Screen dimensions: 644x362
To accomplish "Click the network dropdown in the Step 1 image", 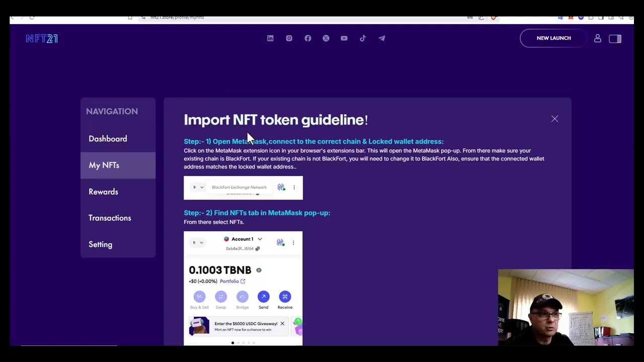I will 198,187.
